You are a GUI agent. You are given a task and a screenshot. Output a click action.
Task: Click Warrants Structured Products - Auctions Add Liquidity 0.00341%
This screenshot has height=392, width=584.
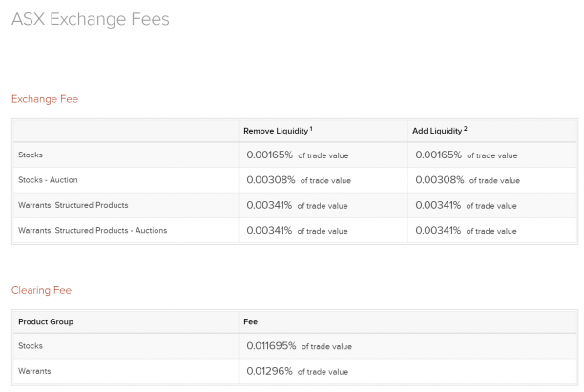click(x=438, y=231)
